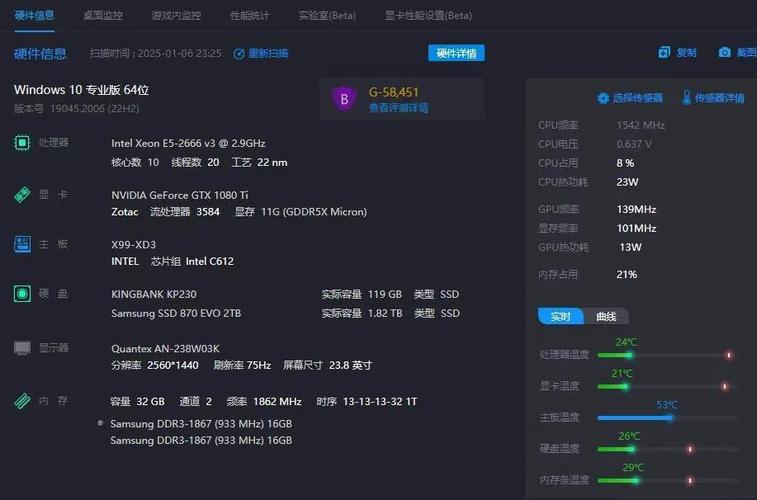Click the 处理器 CPU chip icon
The width and height of the screenshot is (757, 500).
22,142
